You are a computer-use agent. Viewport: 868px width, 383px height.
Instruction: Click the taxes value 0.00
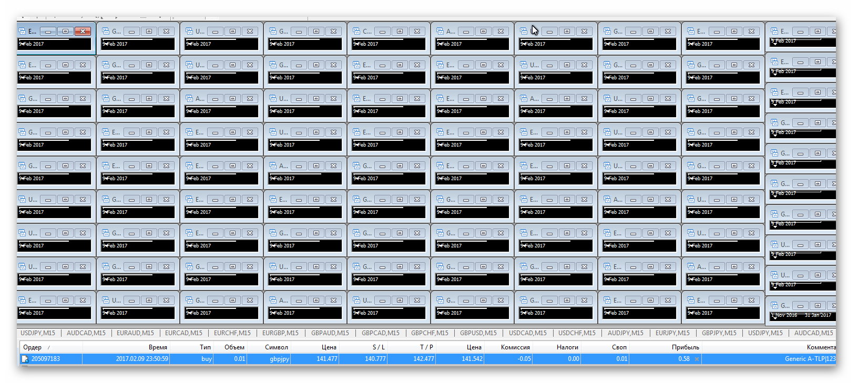573,359
